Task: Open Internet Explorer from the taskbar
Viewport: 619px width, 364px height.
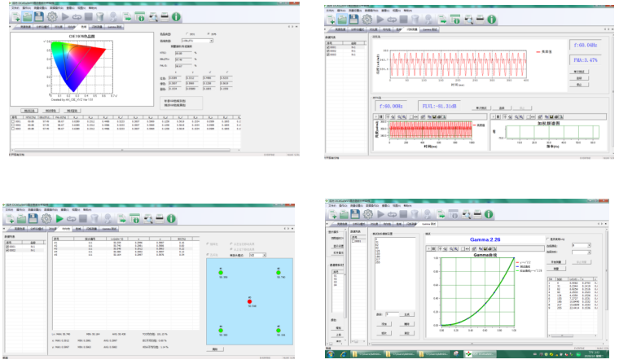Action: (x=343, y=354)
